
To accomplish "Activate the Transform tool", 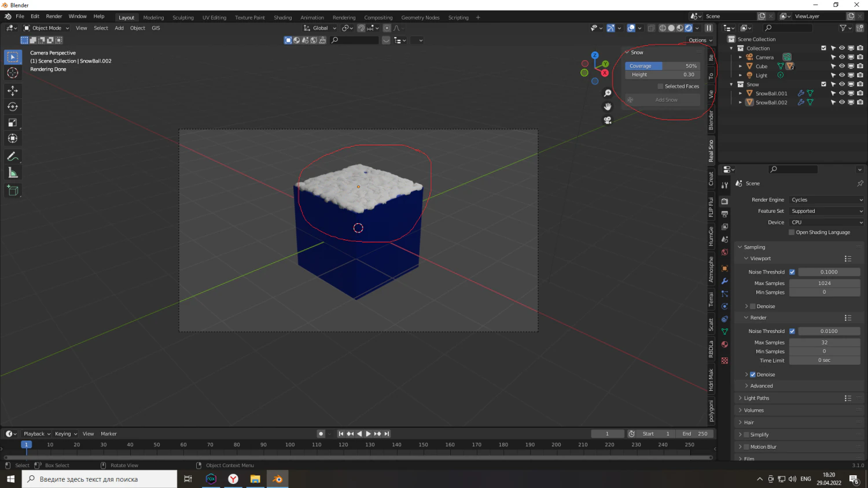I will [13, 138].
